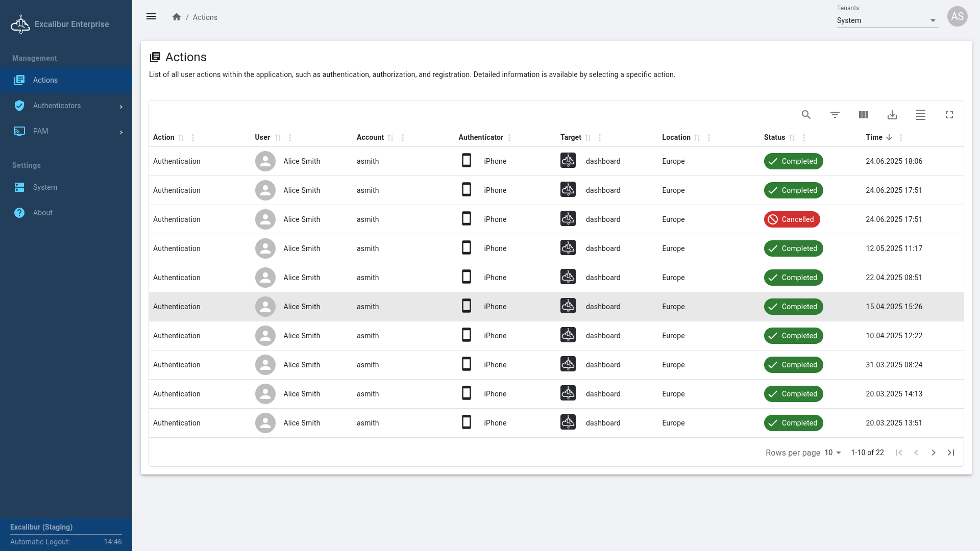Viewport: 980px width, 551px height.
Task: Open the AS user avatar
Action: tap(957, 16)
